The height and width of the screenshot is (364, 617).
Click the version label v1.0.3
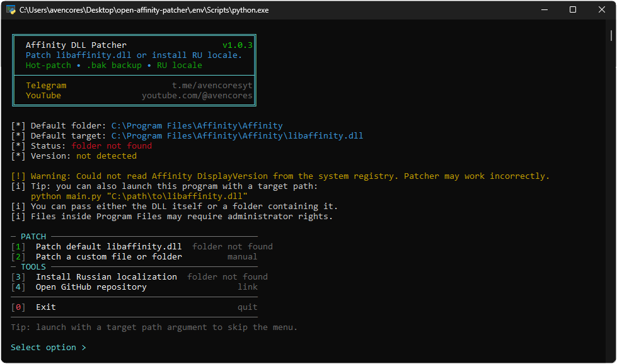point(237,45)
